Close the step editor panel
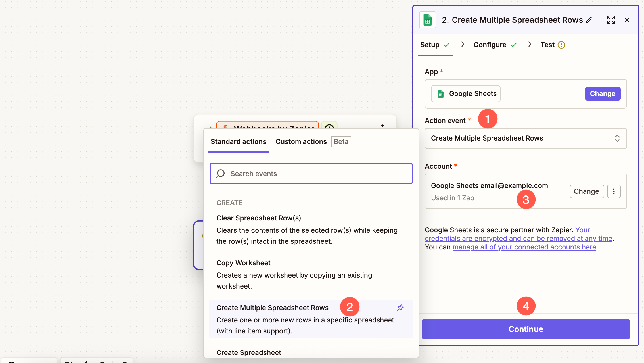644x363 pixels. point(627,20)
